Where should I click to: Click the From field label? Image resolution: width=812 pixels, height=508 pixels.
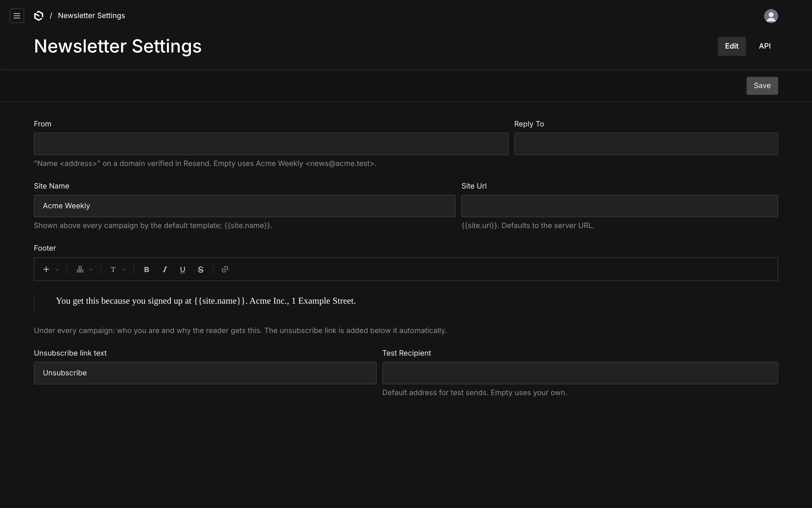(x=43, y=124)
